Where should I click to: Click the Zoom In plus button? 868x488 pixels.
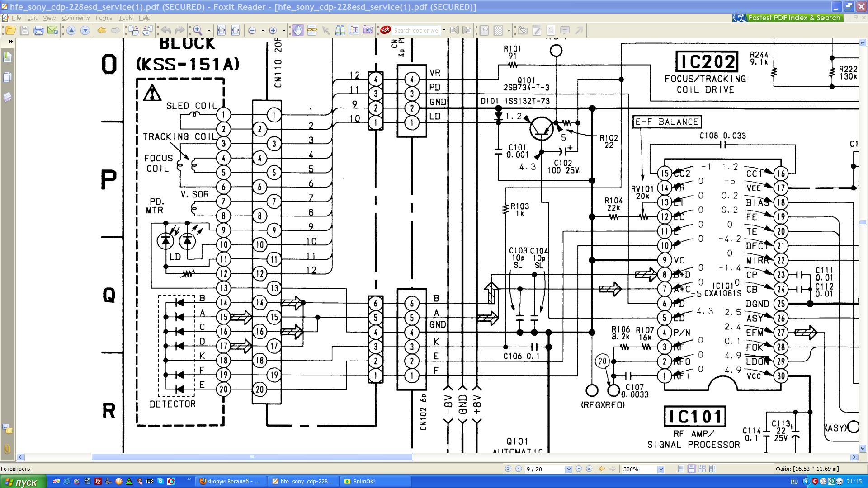[x=273, y=30]
